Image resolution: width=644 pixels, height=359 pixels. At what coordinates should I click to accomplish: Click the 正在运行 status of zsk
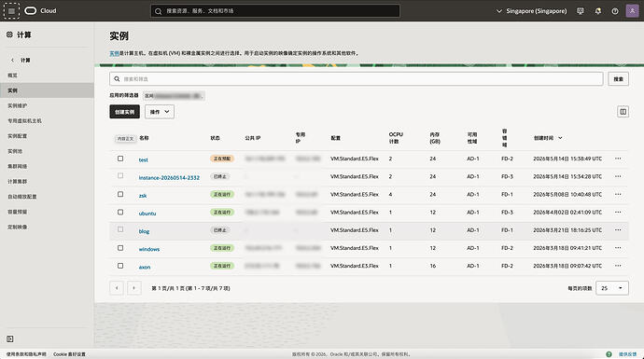coord(222,195)
